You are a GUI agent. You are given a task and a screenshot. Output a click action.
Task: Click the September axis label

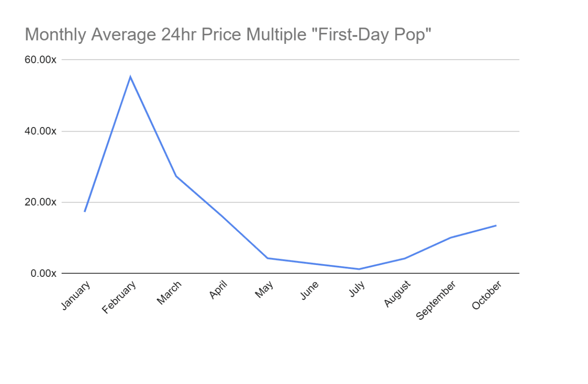[436, 300]
